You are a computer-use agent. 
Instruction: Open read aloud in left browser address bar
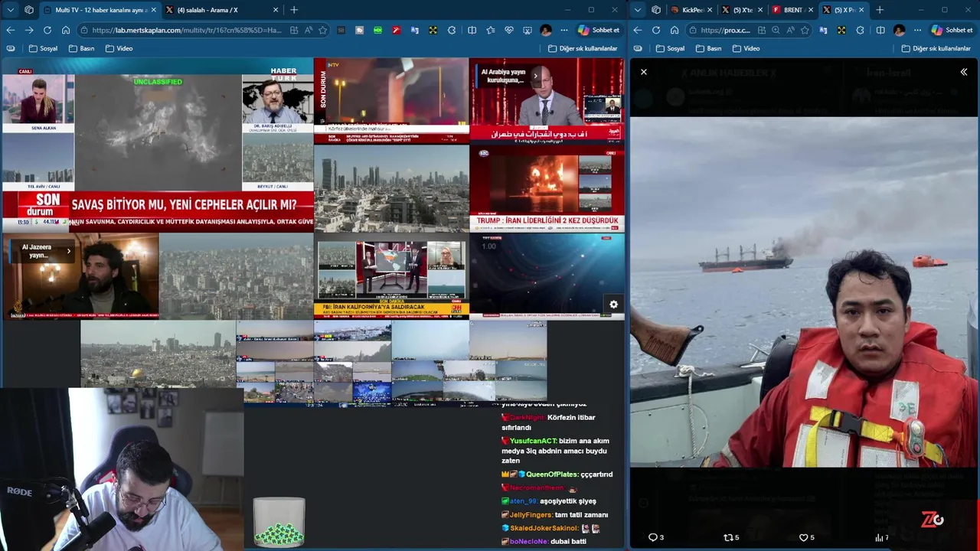[308, 30]
